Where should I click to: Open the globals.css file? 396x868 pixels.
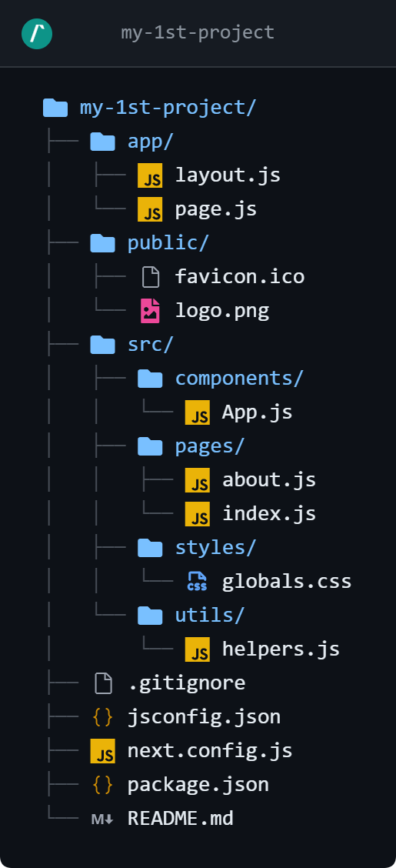click(287, 582)
